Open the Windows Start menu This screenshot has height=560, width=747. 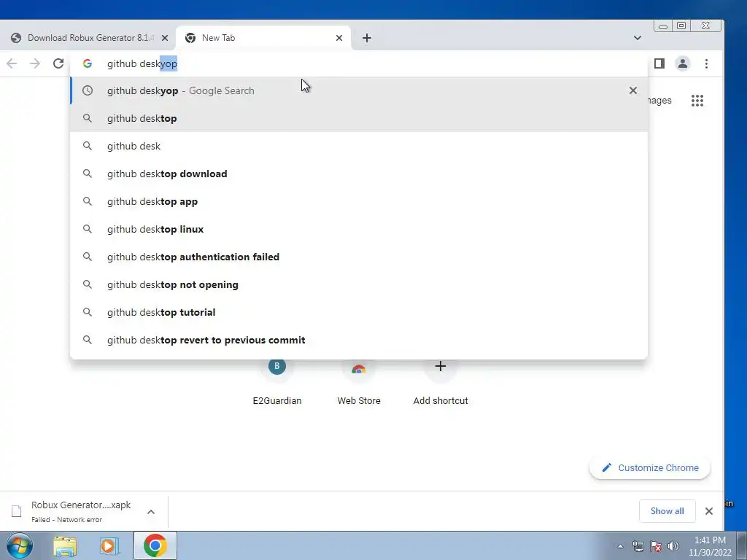click(x=19, y=545)
